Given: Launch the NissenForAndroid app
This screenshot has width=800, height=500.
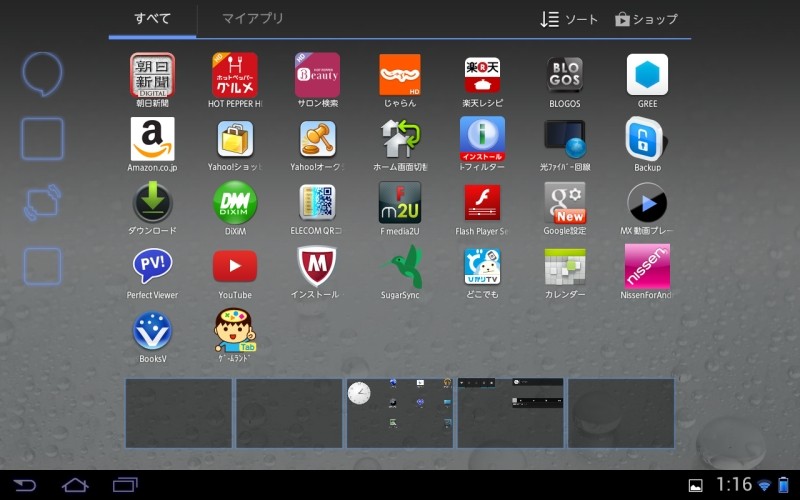Looking at the screenshot, I should (647, 266).
